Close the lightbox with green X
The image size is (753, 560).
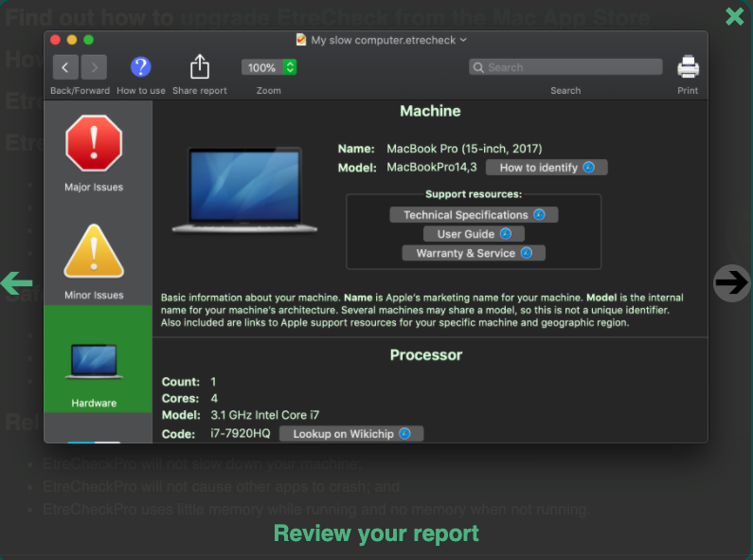(x=734, y=16)
